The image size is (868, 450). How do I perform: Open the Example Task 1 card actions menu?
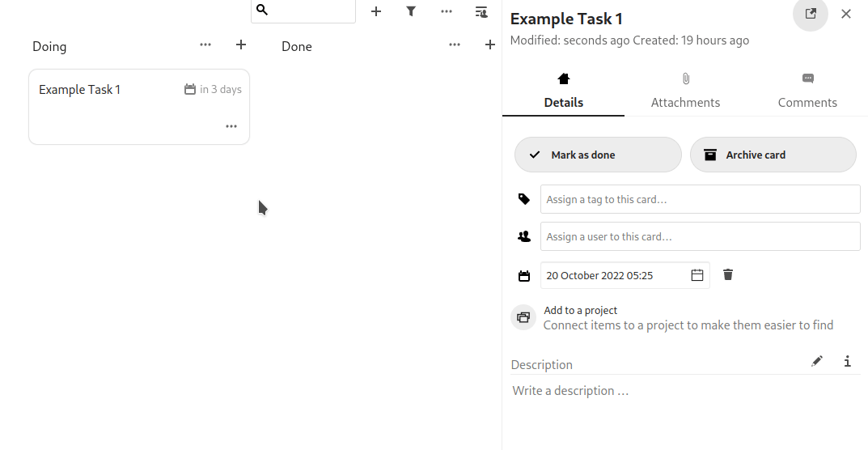tap(231, 126)
